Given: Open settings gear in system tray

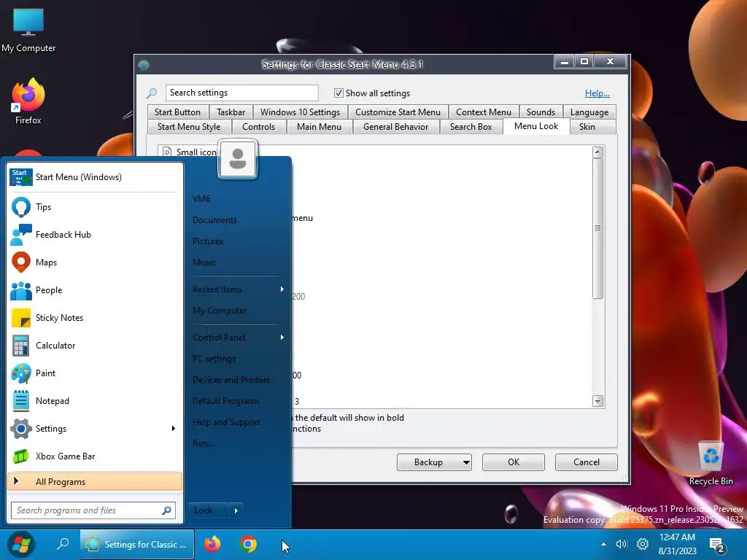Looking at the screenshot, I should coord(643,544).
